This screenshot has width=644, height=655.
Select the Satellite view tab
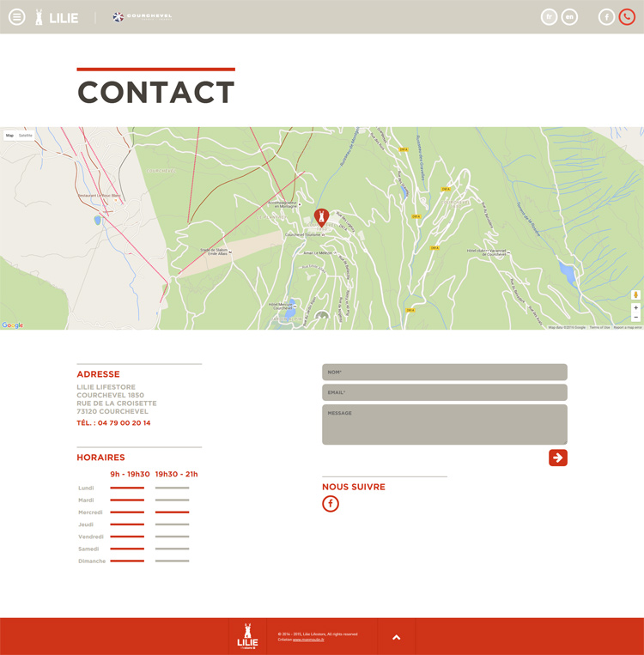[26, 135]
